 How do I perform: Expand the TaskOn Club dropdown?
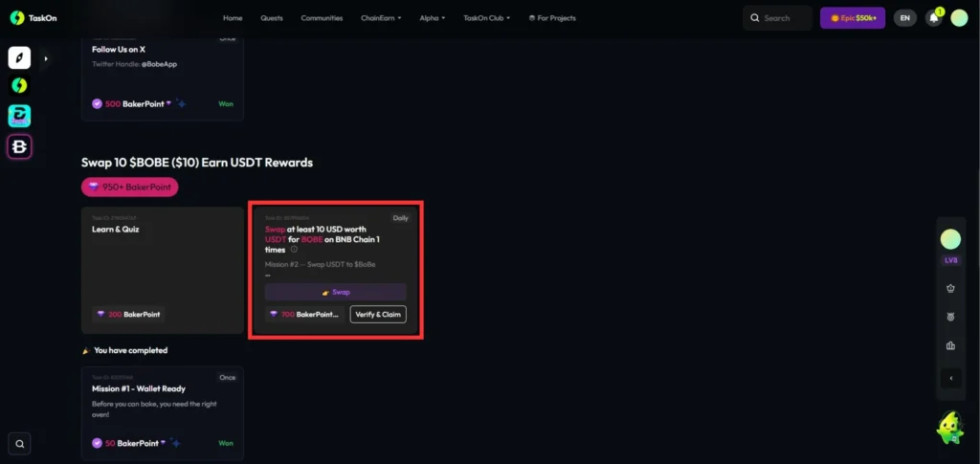pyautogui.click(x=486, y=18)
